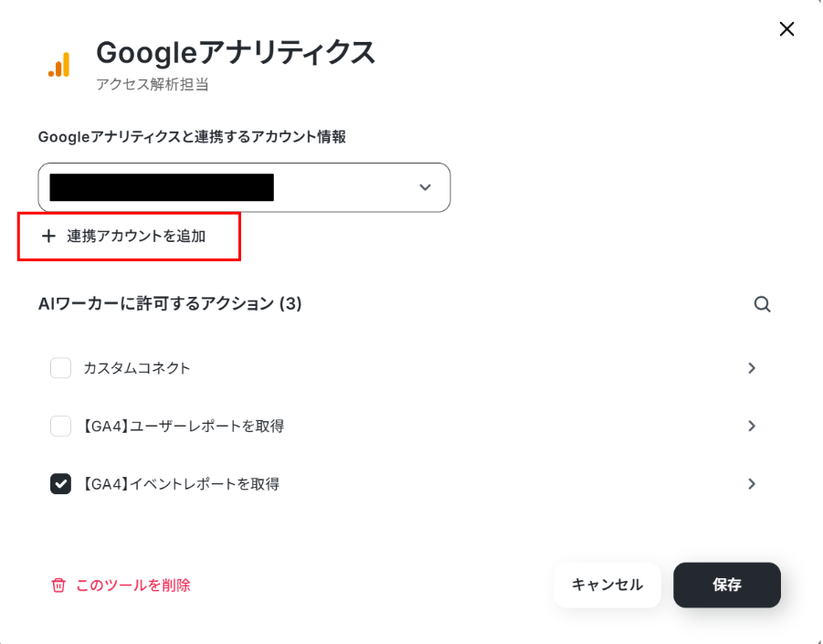Select the 【GA4】ユーザーレポートを取得 action label
The height and width of the screenshot is (644, 823).
[183, 426]
